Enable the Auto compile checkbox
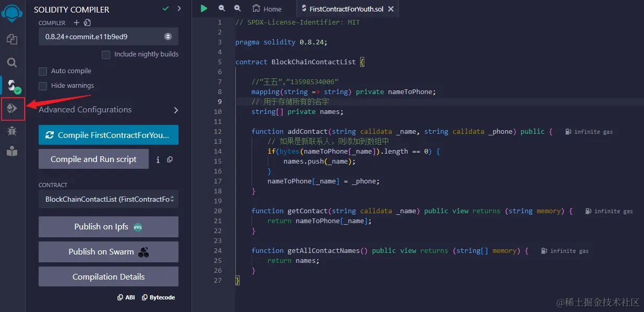This screenshot has width=644, height=312. pyautogui.click(x=43, y=71)
